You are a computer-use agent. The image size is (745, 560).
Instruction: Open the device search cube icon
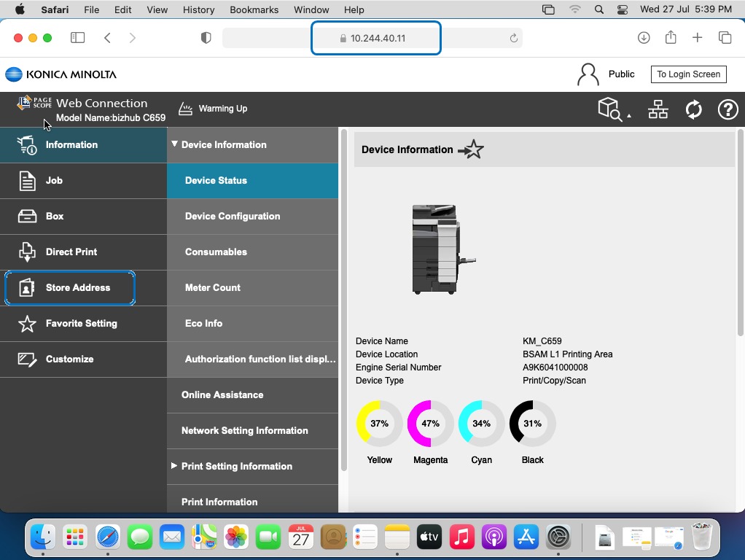click(x=610, y=109)
